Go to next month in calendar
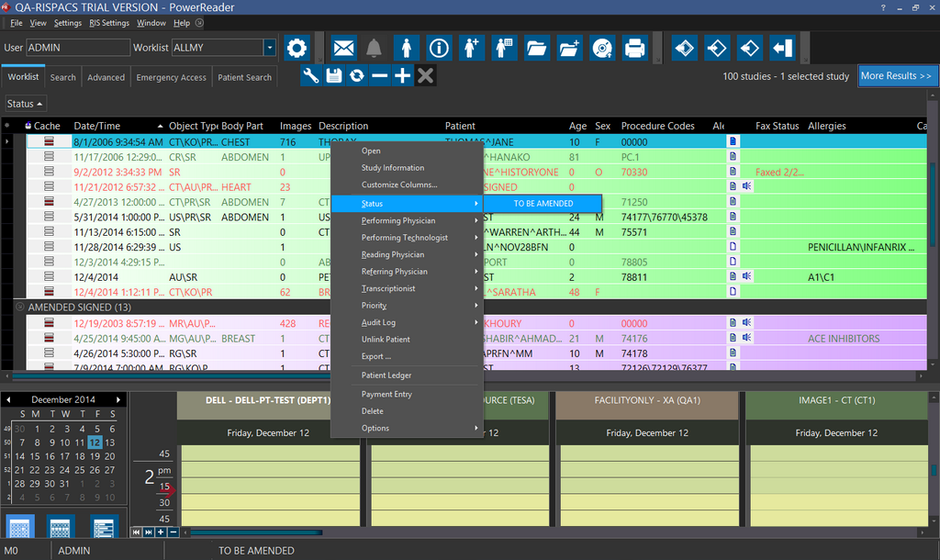 click(117, 400)
